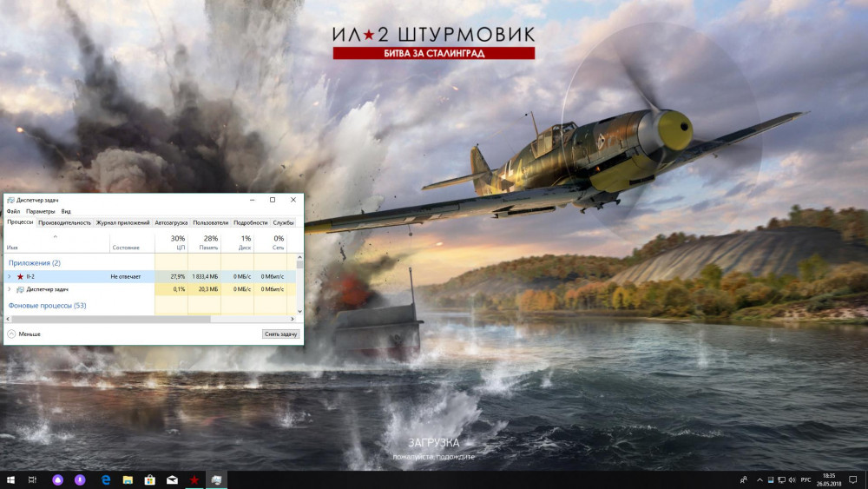The image size is (868, 489).
Task: Sort by the Состояние column header
Action: point(132,242)
